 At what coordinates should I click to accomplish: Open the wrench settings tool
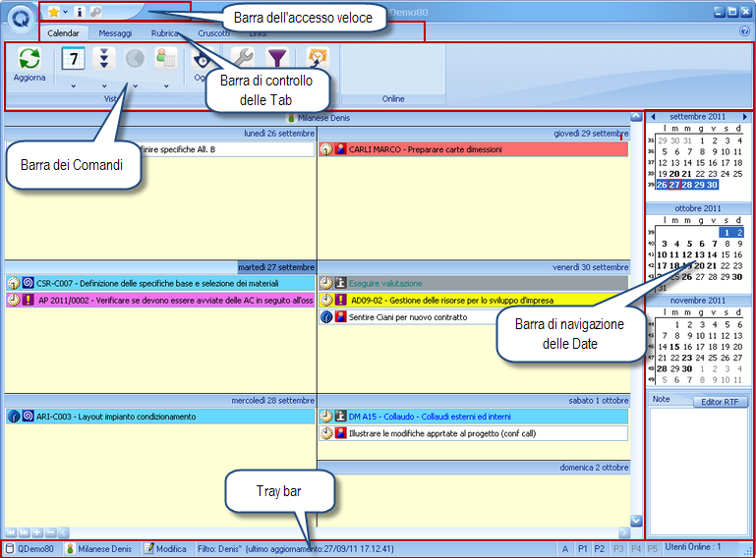(243, 57)
